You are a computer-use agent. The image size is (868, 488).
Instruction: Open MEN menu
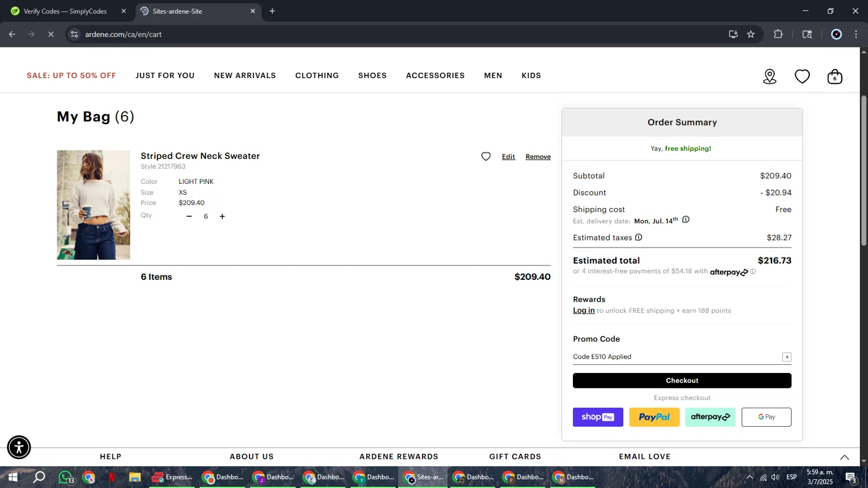click(493, 76)
